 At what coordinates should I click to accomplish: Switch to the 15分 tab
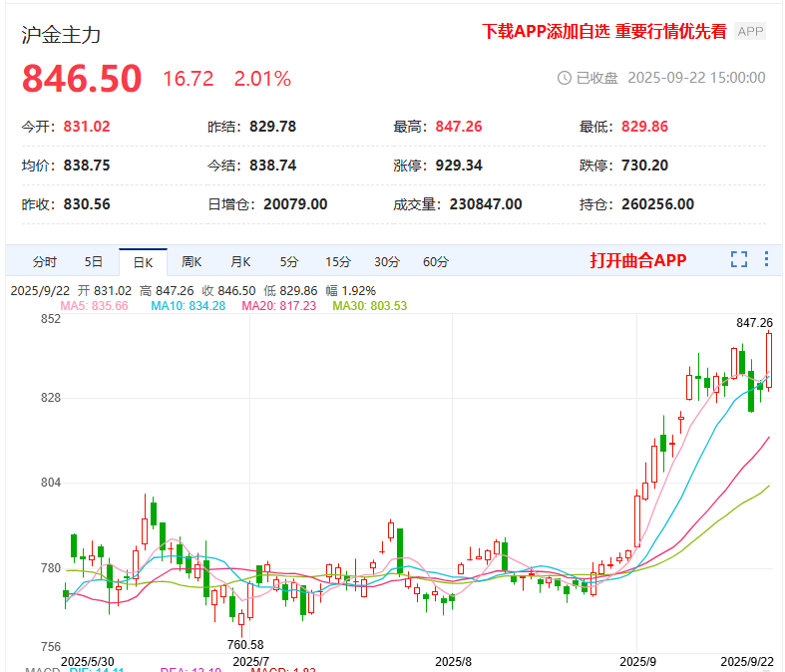(x=338, y=261)
